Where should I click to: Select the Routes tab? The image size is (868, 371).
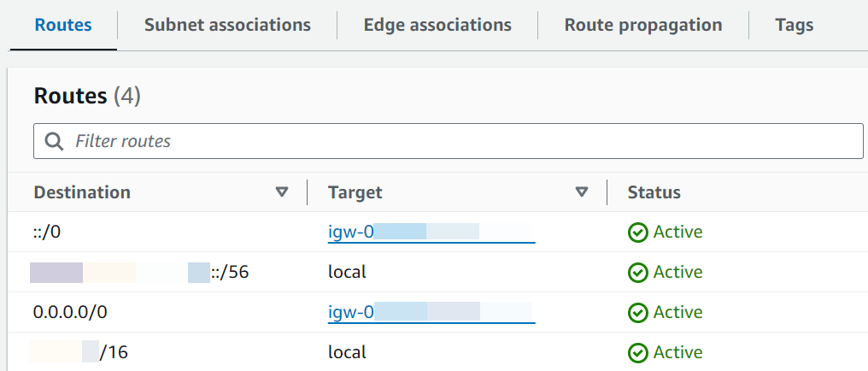[x=63, y=25]
